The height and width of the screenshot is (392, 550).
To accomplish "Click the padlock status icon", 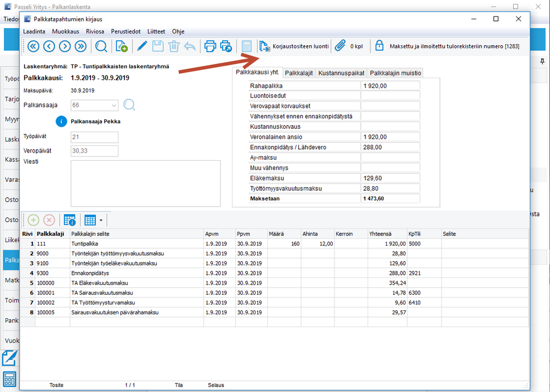I will click(379, 46).
